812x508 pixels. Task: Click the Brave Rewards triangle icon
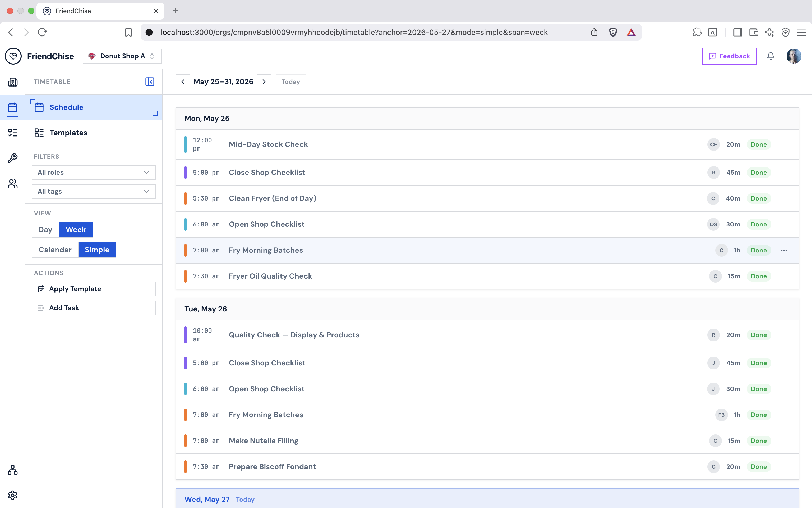click(631, 32)
